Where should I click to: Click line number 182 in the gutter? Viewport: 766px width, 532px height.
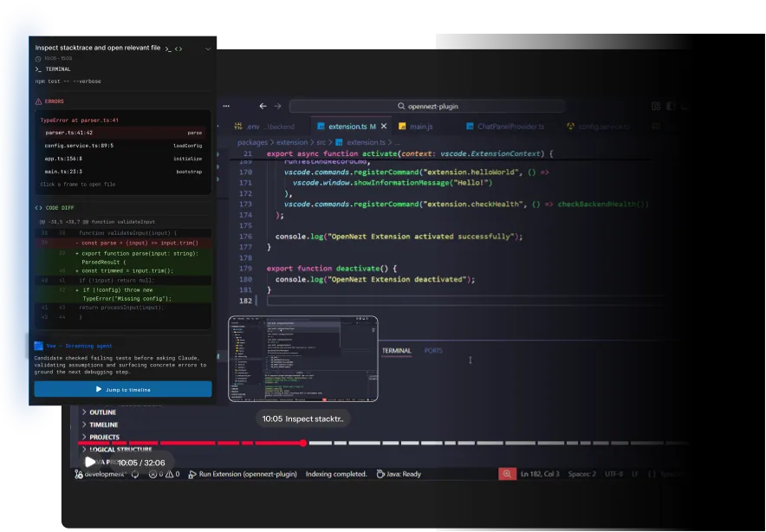(x=246, y=301)
